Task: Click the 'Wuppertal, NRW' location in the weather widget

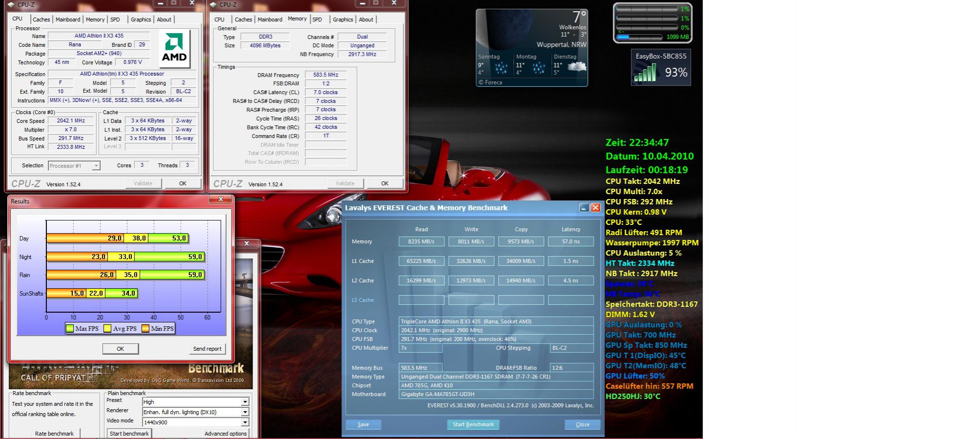Action: pyautogui.click(x=562, y=44)
